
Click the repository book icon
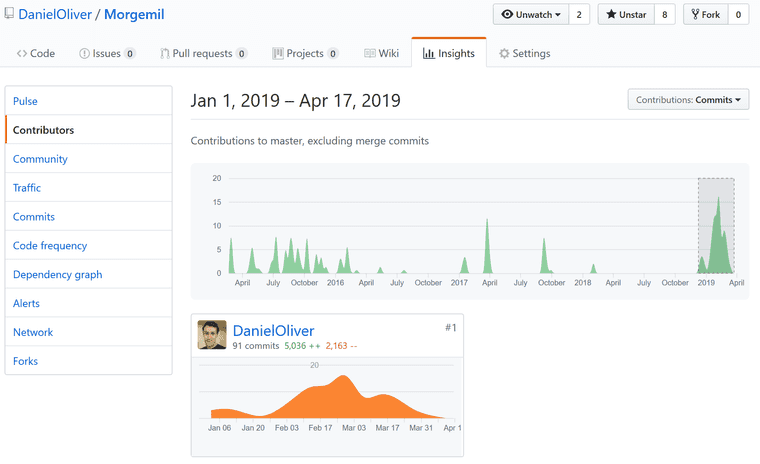9,16
